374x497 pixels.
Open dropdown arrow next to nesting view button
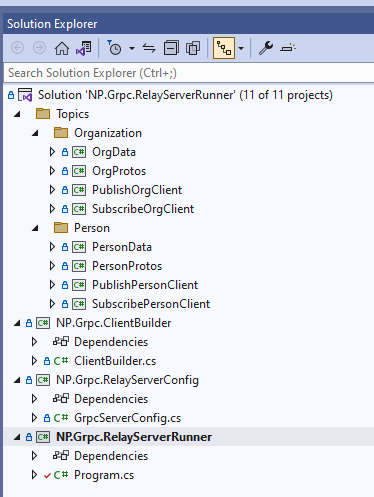click(241, 48)
